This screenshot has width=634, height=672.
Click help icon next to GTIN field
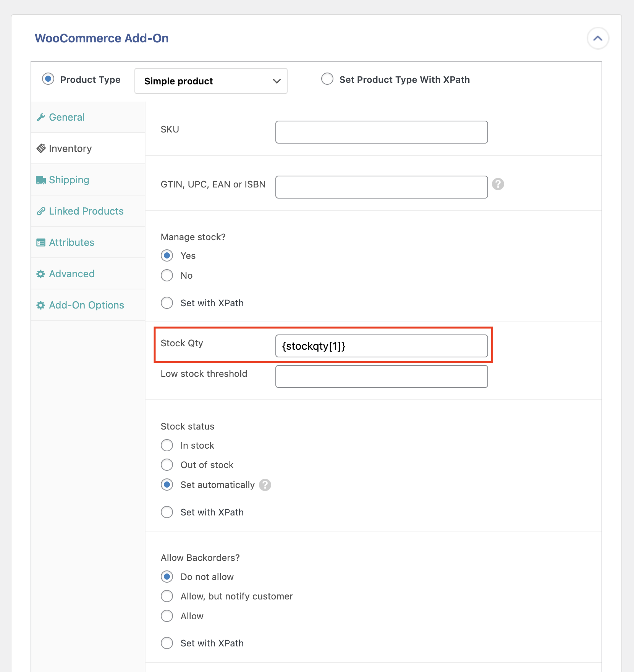(498, 184)
